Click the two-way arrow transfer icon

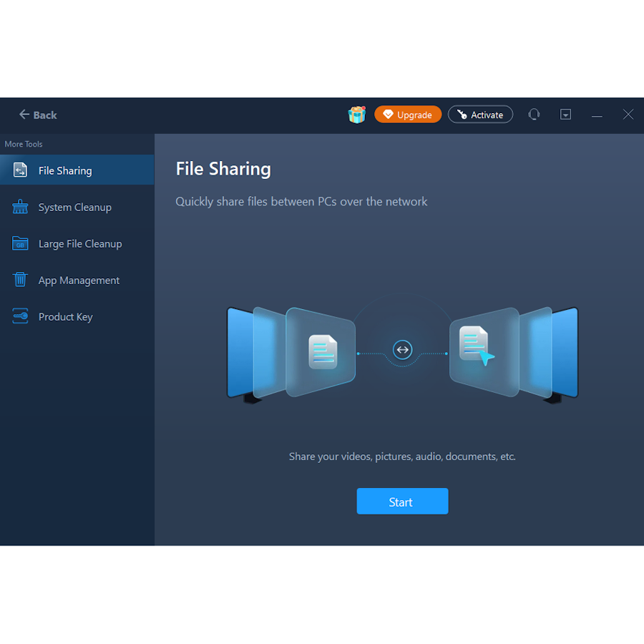pos(403,350)
